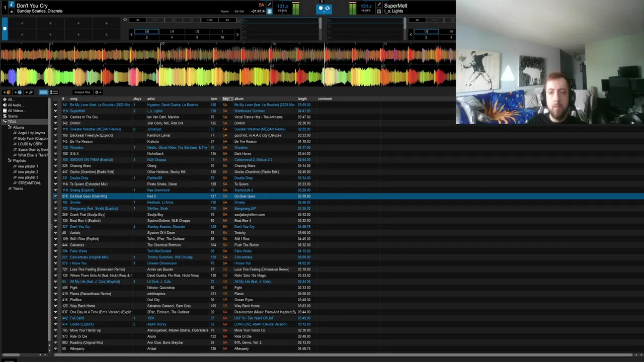Set the first cue point slot in top row
Viewport: 644px width, 362px height.
click(x=22, y=23)
